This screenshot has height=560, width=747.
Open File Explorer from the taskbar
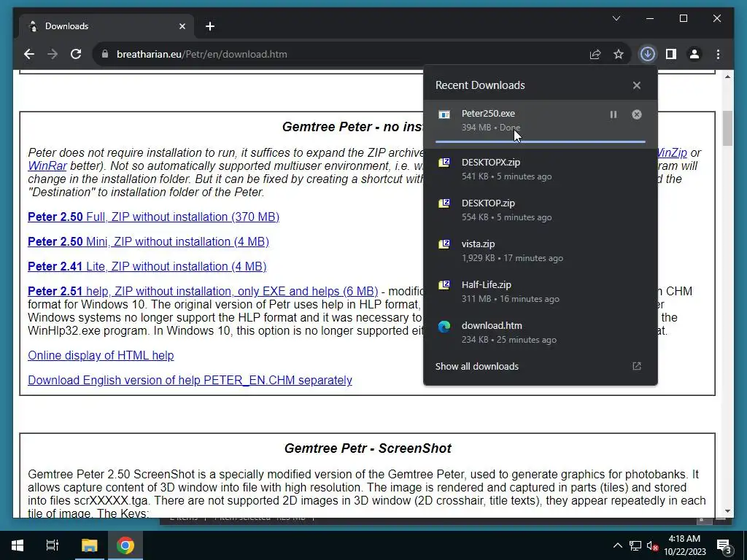point(89,545)
